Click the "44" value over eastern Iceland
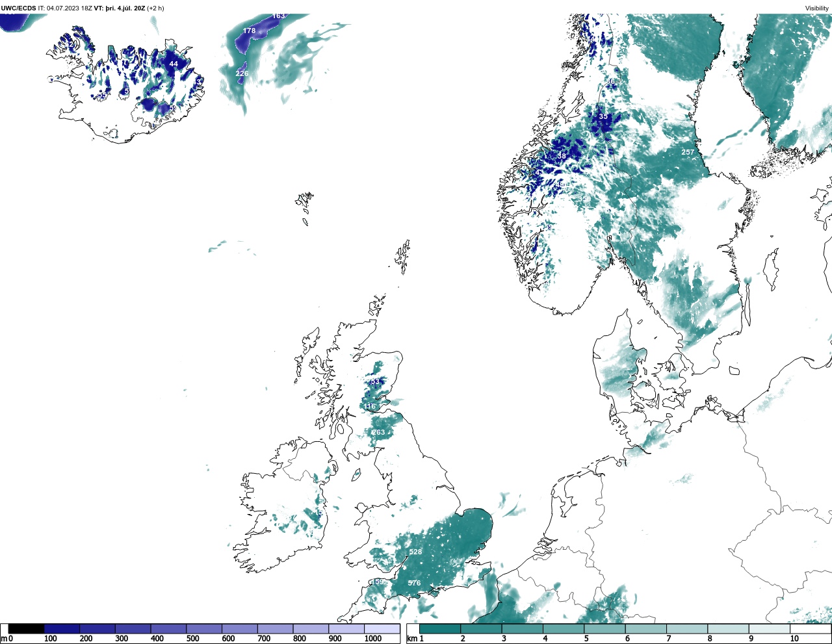 [174, 64]
